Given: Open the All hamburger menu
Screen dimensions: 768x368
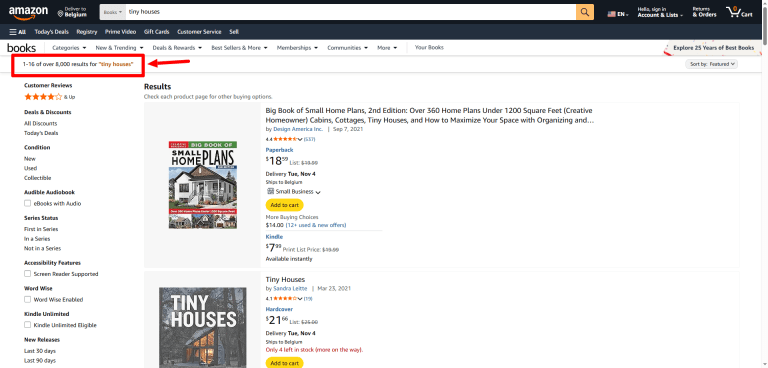Looking at the screenshot, I should pos(18,32).
